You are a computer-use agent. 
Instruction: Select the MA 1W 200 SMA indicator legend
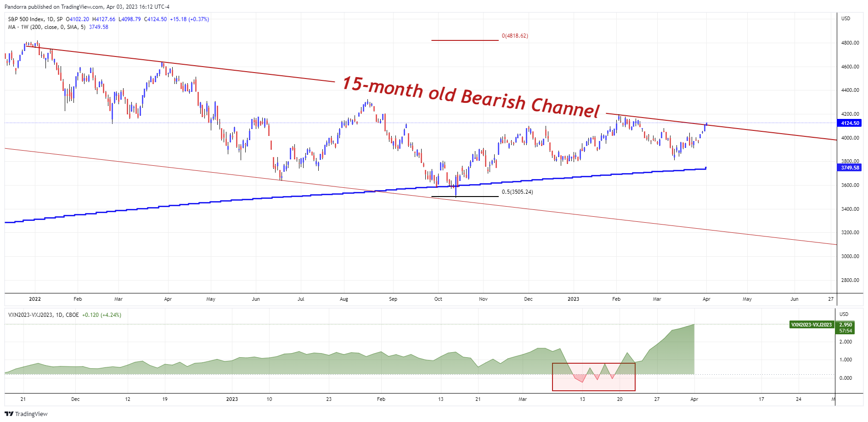tap(47, 27)
